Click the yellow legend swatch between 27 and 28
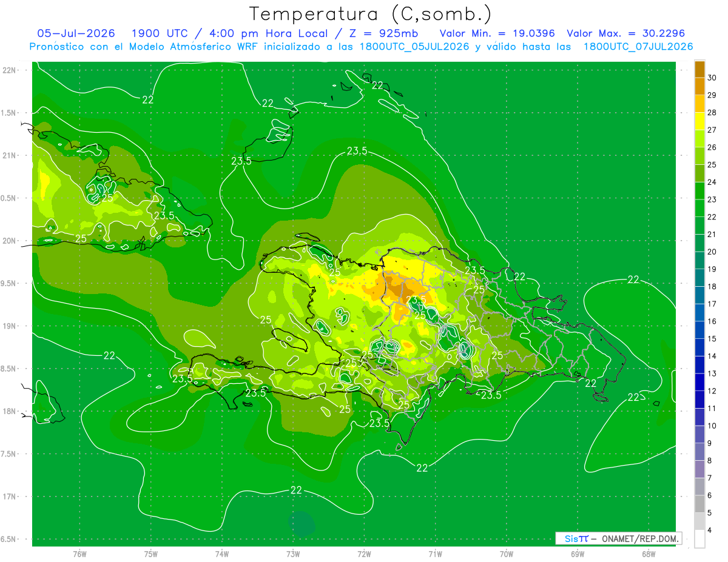The width and height of the screenshot is (728, 562). 699,121
